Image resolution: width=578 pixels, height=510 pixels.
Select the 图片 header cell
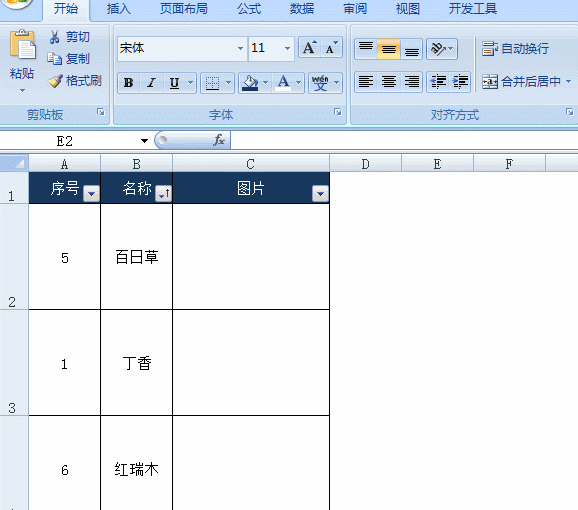coord(251,188)
